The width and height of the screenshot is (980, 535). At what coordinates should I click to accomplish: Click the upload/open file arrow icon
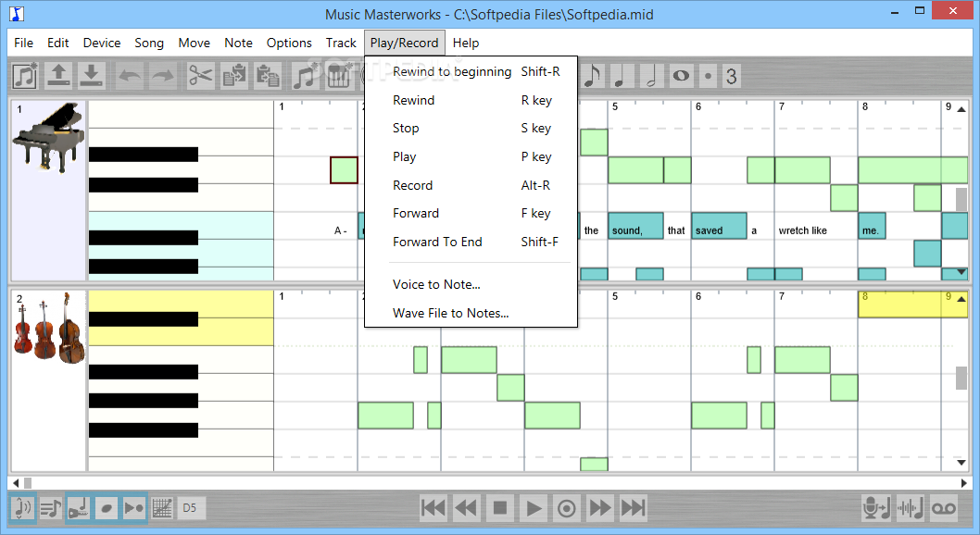coord(58,76)
